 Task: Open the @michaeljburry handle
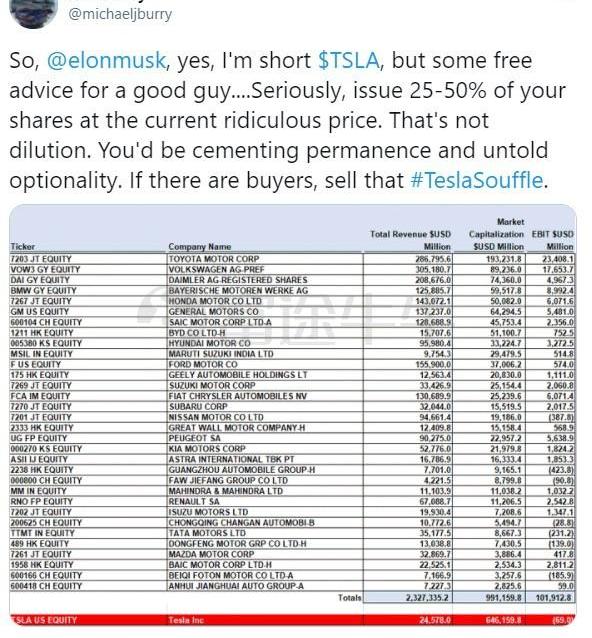[120, 14]
